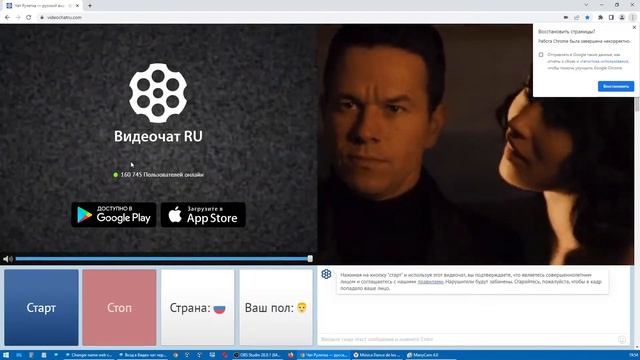Viewport: 640px width, 360px height.
Task: Click the Видеочат RU revolver logo
Action: (158, 93)
